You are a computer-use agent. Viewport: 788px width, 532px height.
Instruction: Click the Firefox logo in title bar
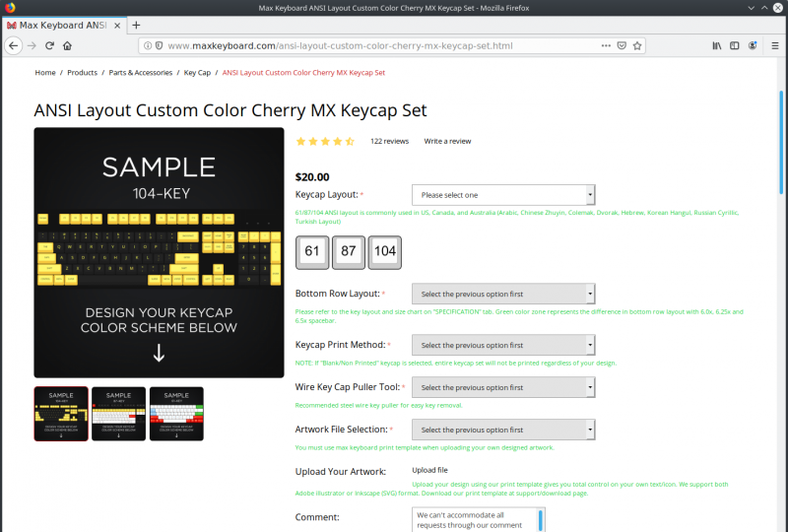[x=10, y=8]
